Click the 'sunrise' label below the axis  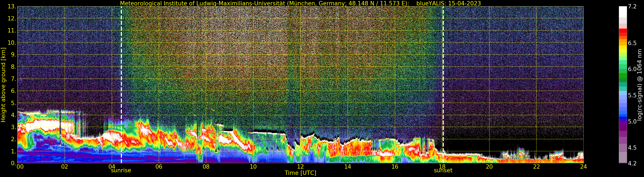tap(121, 171)
